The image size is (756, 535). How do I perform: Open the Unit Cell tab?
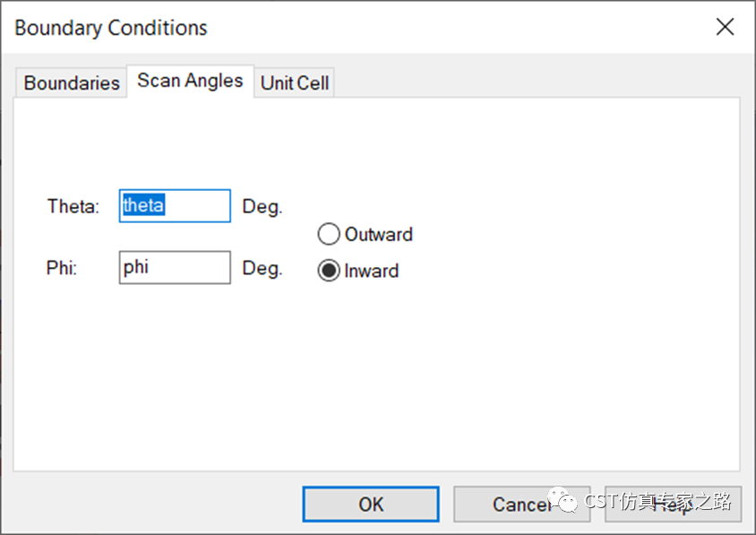click(295, 83)
